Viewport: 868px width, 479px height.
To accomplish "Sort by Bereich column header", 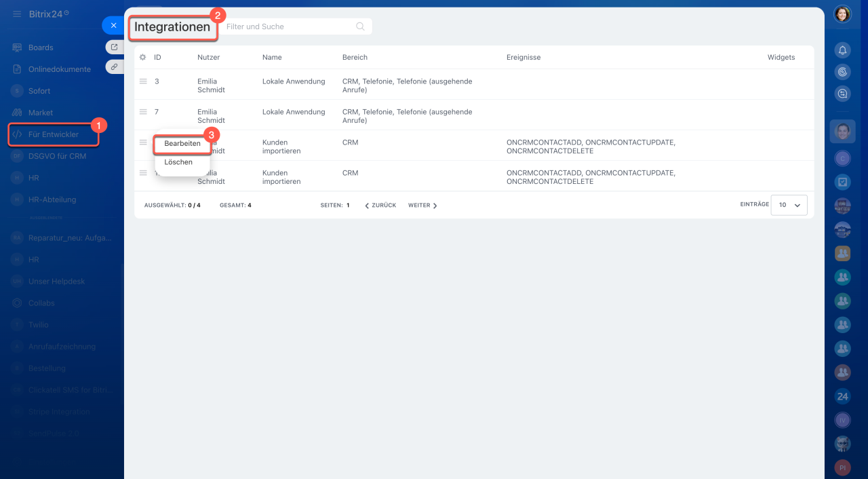I will coord(355,58).
